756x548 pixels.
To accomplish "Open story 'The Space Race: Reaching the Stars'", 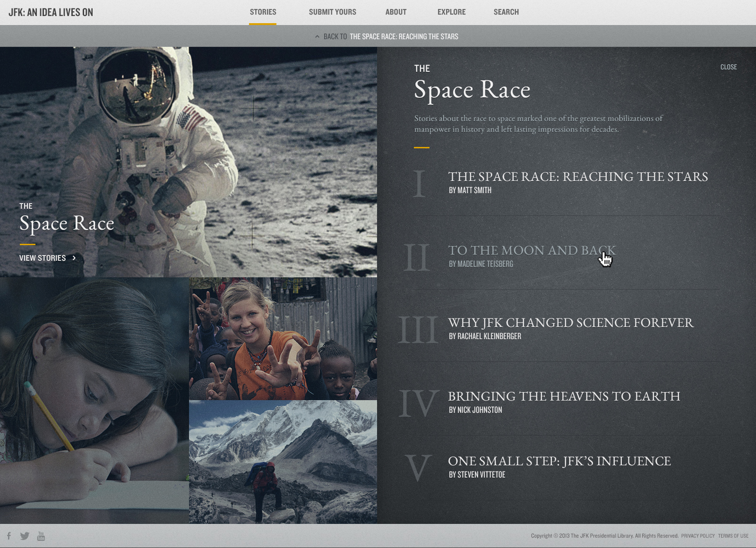I will (578, 177).
